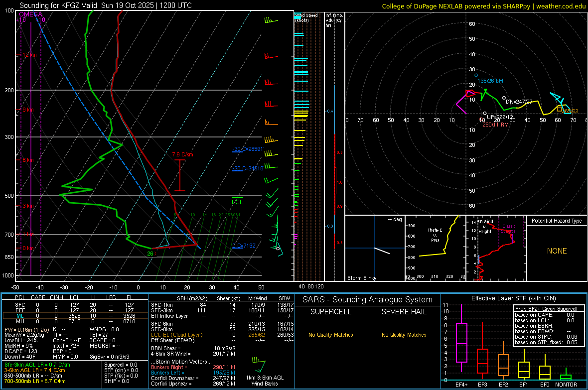Select the MU parcel row label
The width and height of the screenshot is (588, 390).
tap(20, 321)
